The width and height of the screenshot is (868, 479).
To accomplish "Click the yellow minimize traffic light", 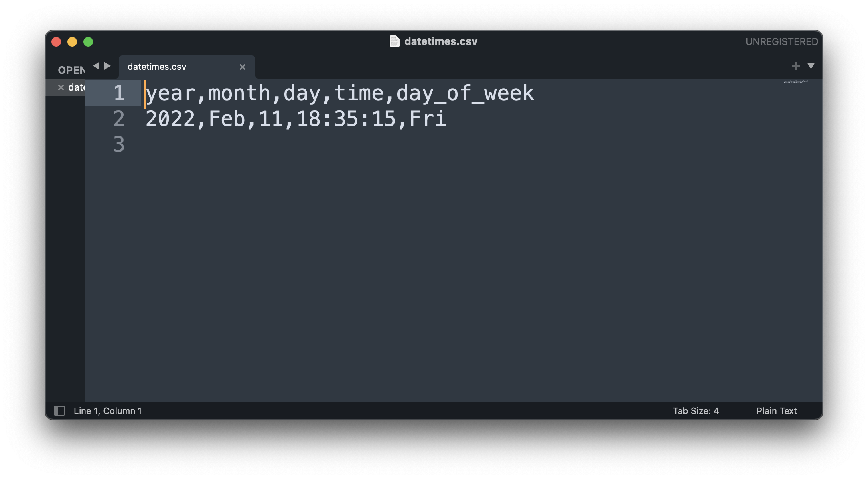I will coord(73,41).
